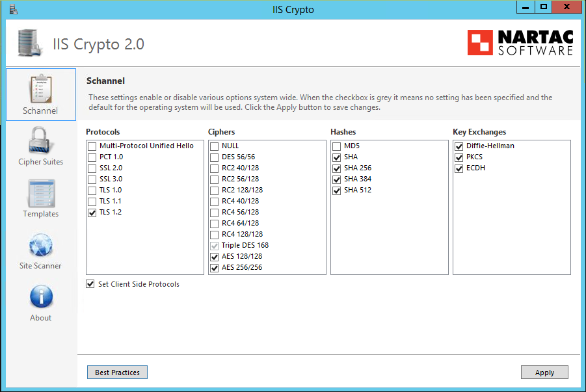
Task: Uncheck the AES 256/256 cipher
Action: point(214,268)
